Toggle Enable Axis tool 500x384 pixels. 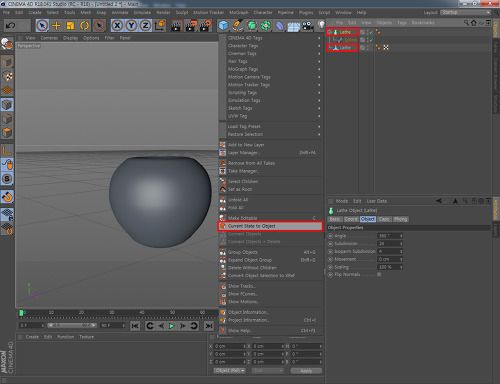pos(7,151)
